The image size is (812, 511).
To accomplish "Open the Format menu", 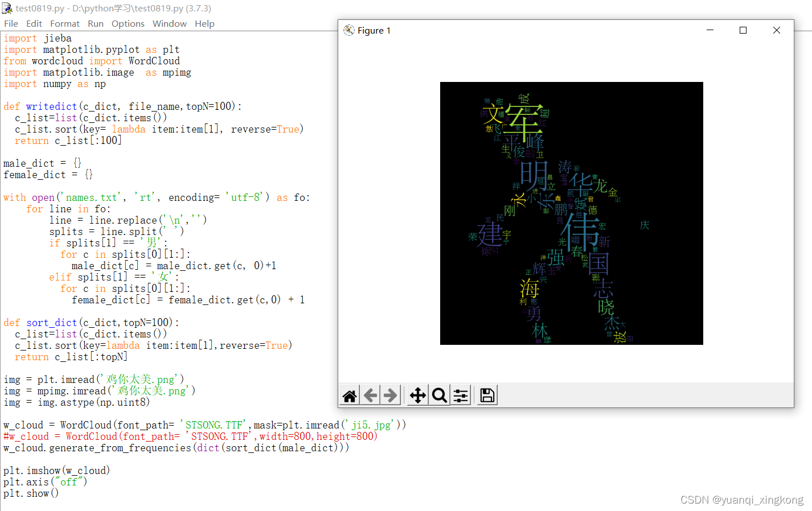I will 65,24.
